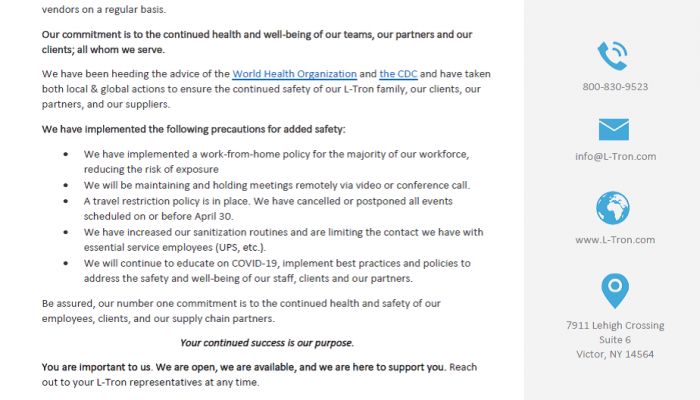Open the www.L-Tron.com website text
Screen dimensions: 700x400
tap(615, 240)
